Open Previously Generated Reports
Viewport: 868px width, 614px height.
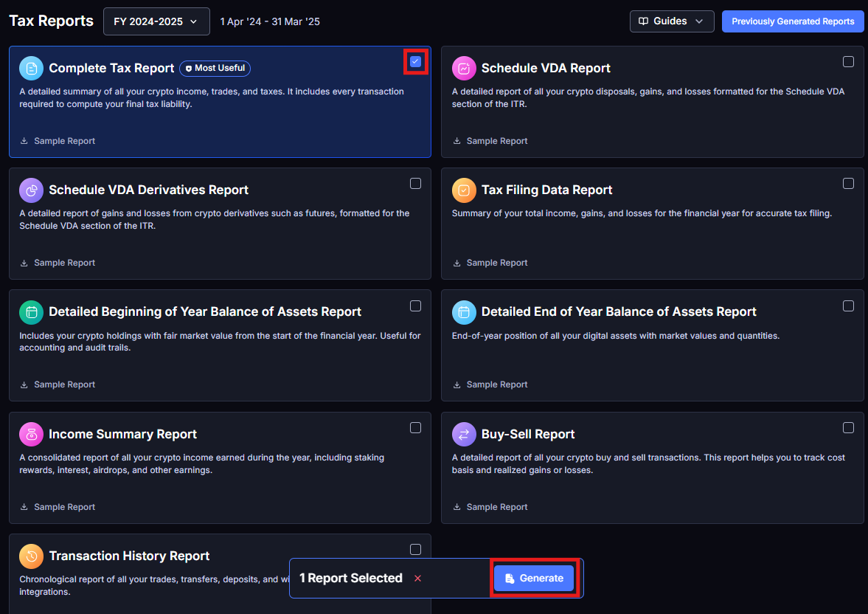pyautogui.click(x=793, y=21)
